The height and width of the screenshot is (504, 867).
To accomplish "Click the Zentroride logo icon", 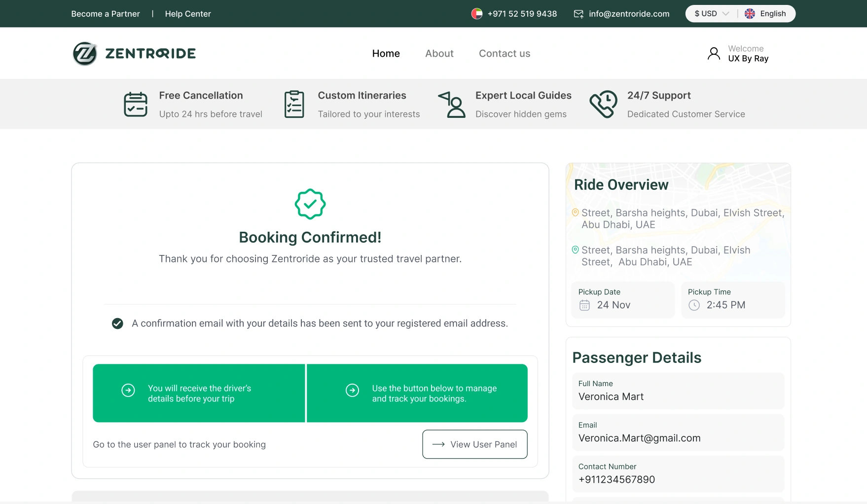I will [x=85, y=53].
